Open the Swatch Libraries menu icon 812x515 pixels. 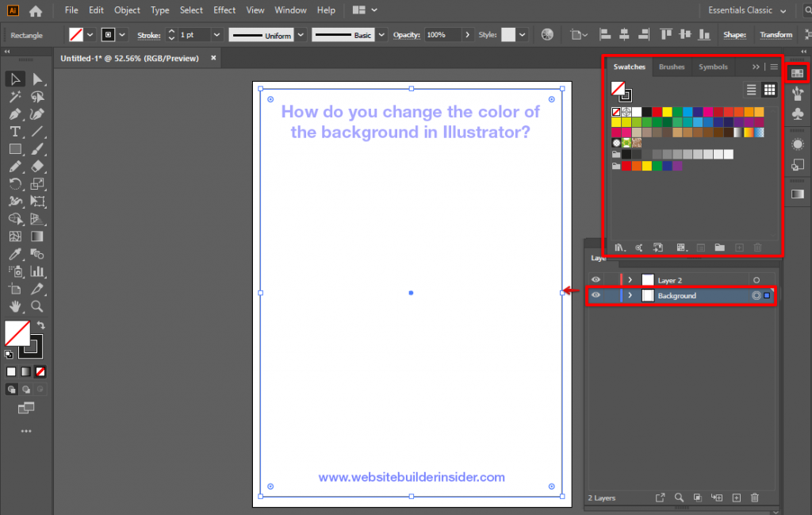tap(619, 248)
